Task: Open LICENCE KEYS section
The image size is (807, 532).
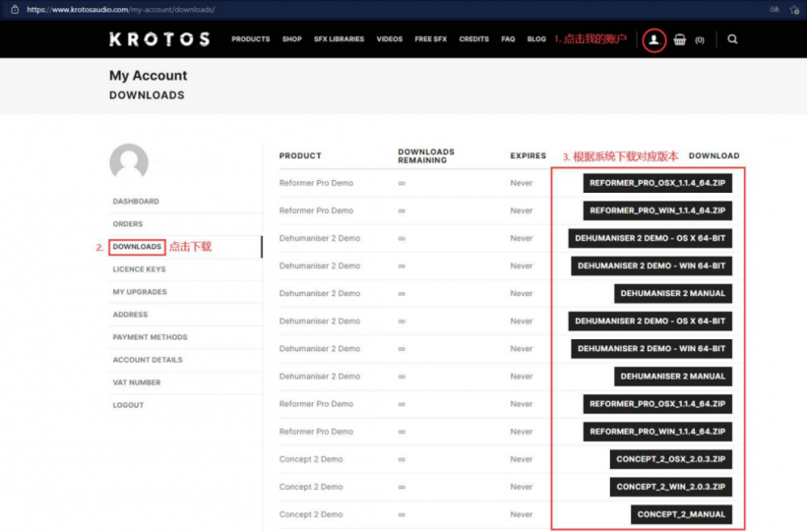Action: click(139, 269)
